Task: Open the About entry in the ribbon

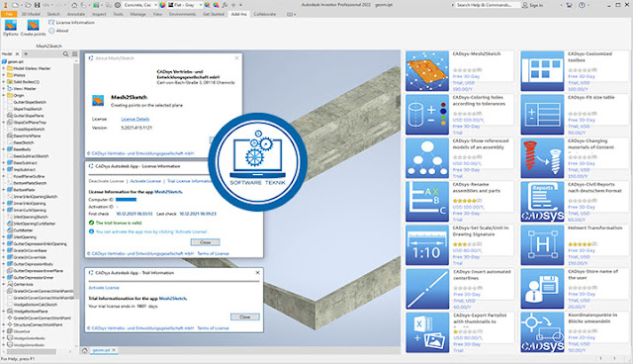Action: [58, 31]
